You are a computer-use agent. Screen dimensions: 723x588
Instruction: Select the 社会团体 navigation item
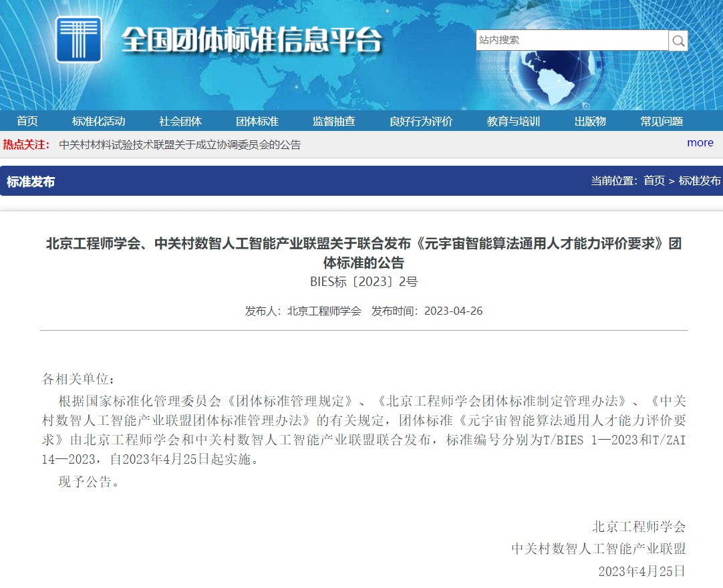180,121
